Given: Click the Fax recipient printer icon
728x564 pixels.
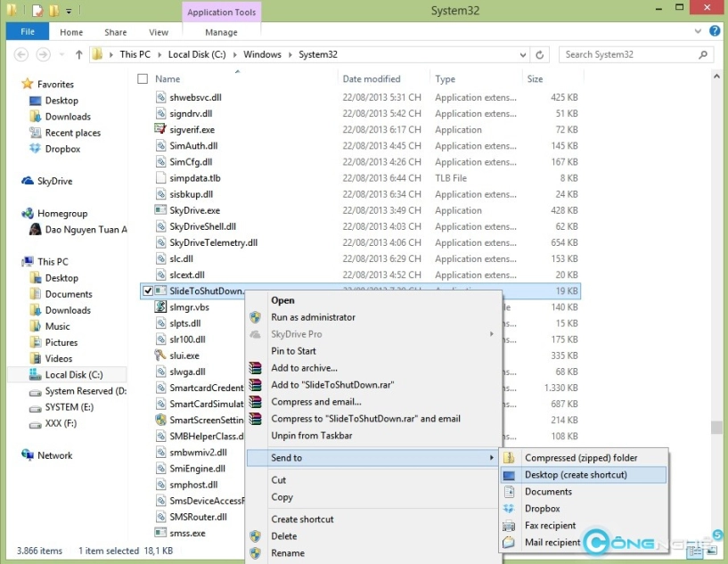Looking at the screenshot, I should pyautogui.click(x=509, y=526).
